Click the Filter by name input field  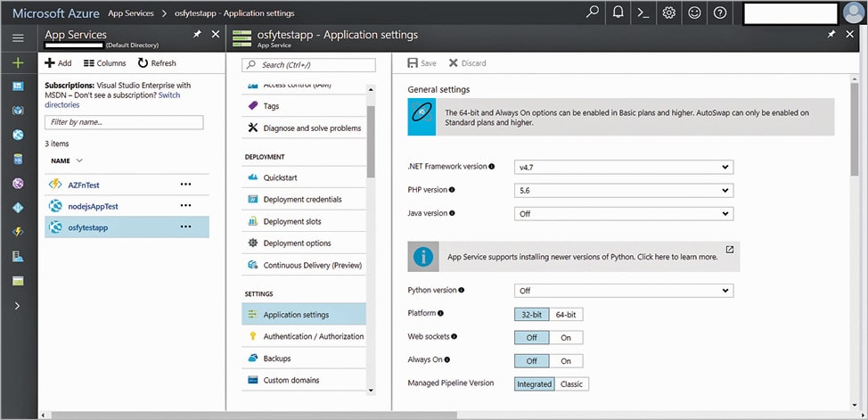coord(124,122)
